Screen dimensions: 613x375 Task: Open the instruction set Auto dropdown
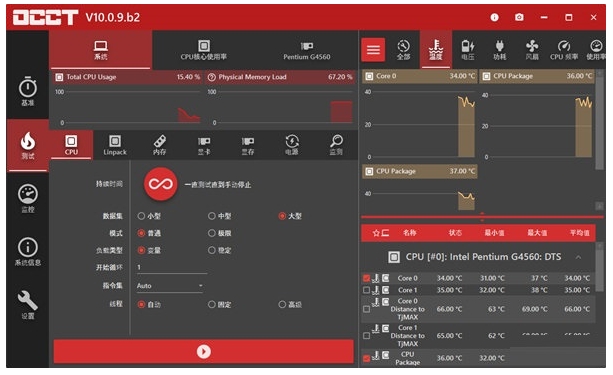(x=169, y=286)
